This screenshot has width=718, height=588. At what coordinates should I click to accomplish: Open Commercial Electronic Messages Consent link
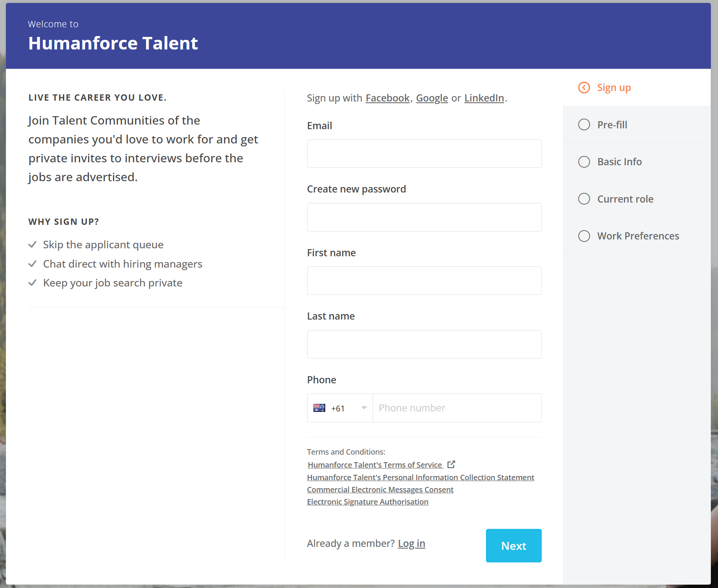pyautogui.click(x=380, y=489)
